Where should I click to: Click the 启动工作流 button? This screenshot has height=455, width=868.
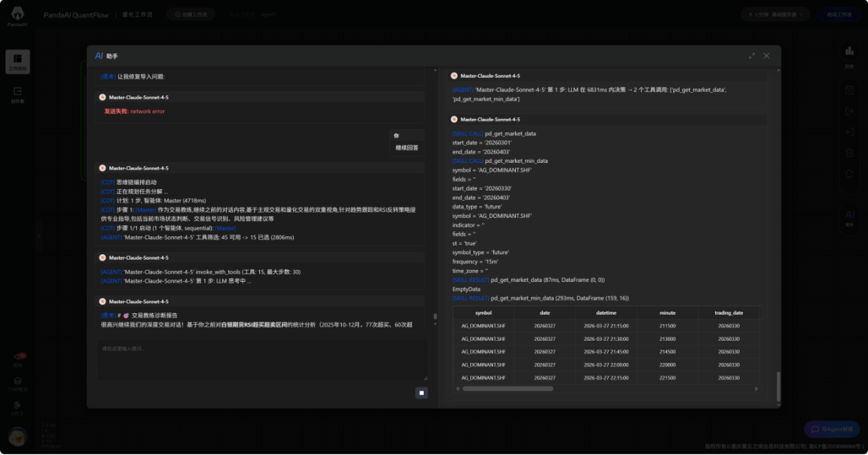pyautogui.click(x=839, y=14)
